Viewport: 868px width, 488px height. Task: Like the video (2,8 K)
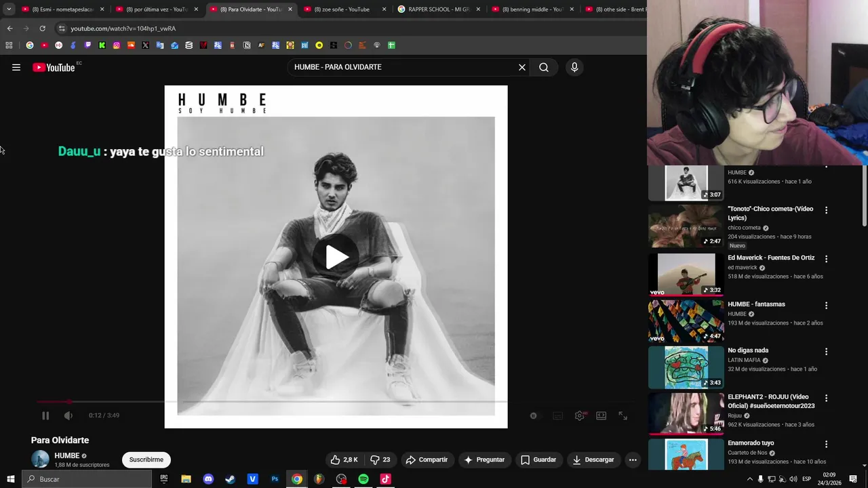(x=344, y=460)
